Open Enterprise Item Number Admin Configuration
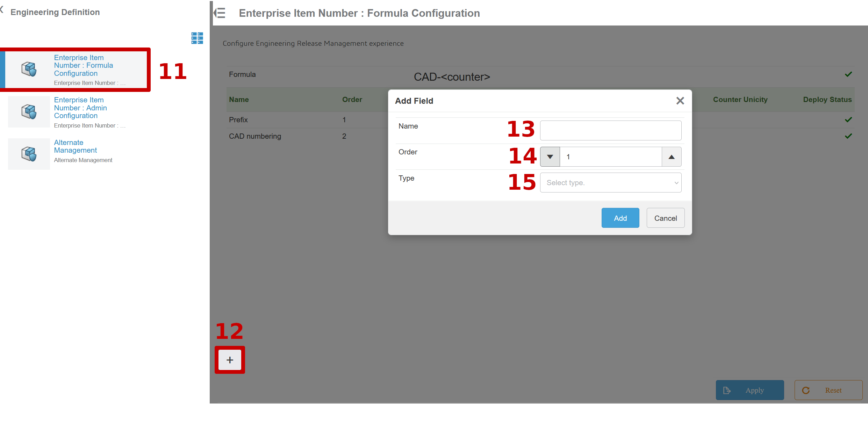Screen dimensions: 868x436 point(80,108)
